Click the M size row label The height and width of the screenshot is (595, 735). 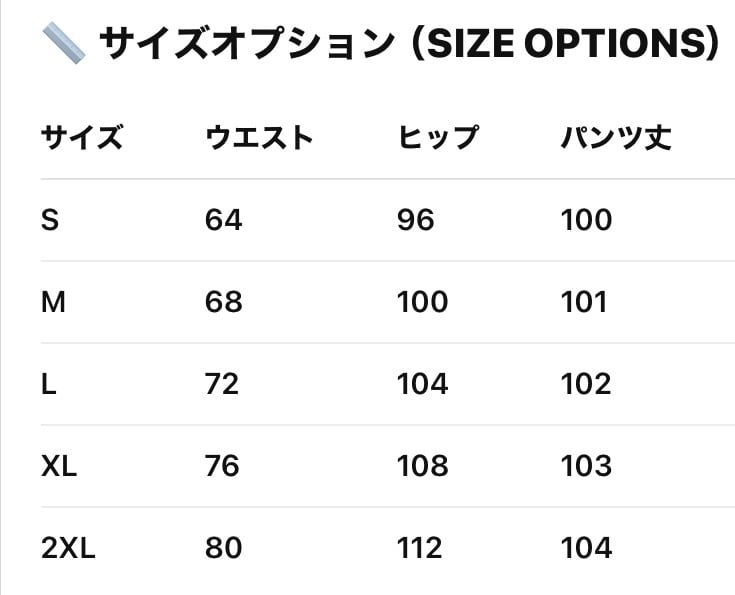[x=53, y=302]
